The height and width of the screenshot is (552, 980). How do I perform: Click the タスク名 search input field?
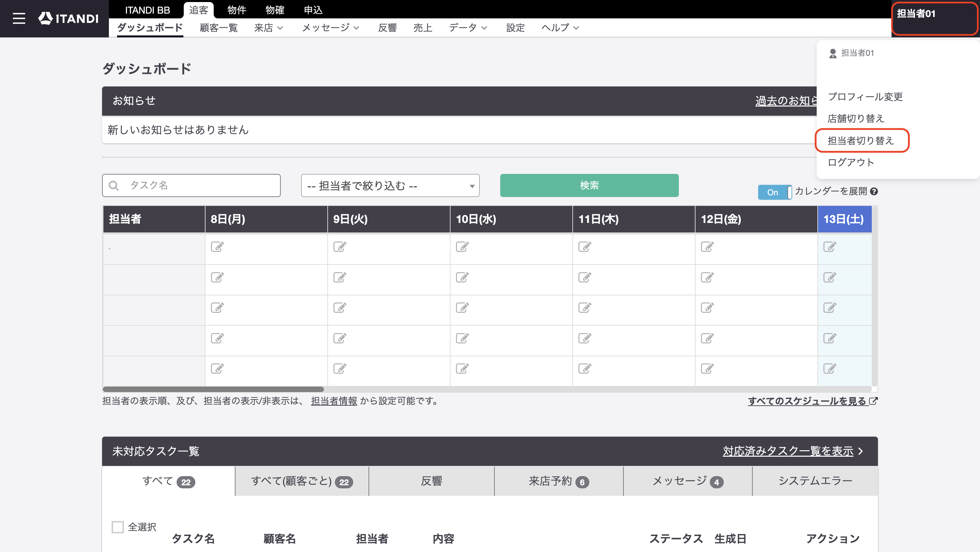(191, 185)
